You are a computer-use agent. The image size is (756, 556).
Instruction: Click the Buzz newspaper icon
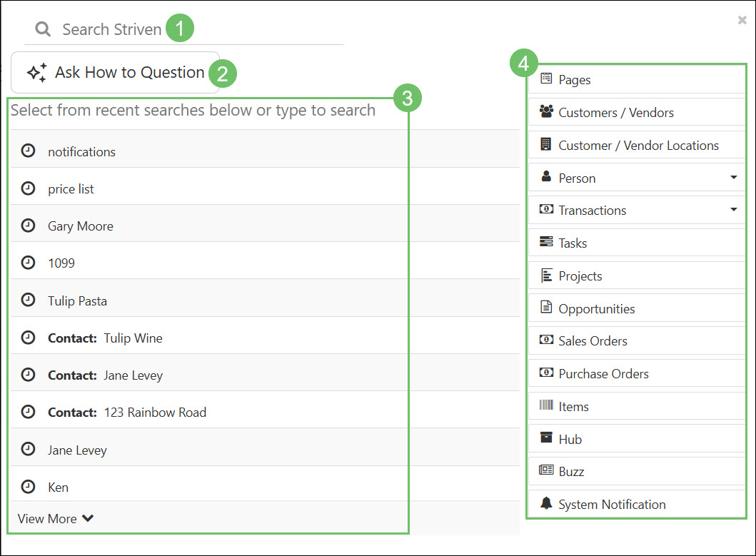546,470
